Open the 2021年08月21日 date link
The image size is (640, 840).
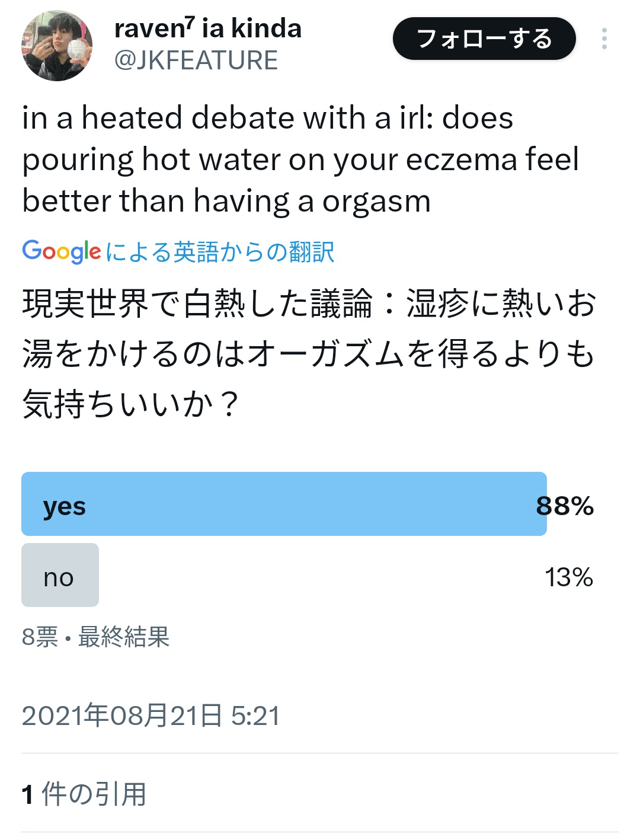point(122,716)
